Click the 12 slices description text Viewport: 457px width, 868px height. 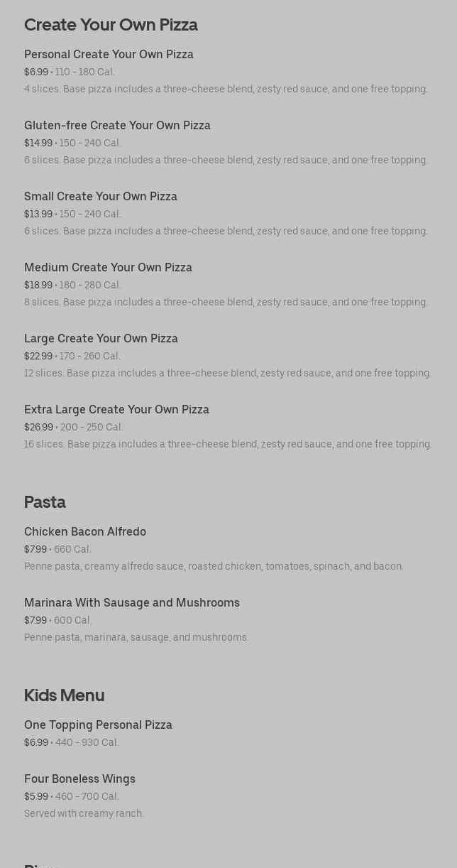tap(227, 374)
